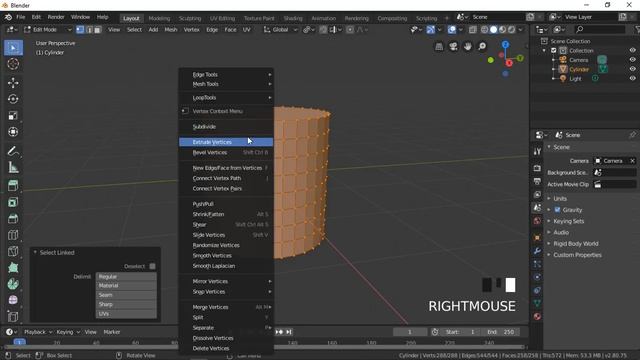
Task: Expand the Rigid Body World panel
Action: click(x=576, y=244)
